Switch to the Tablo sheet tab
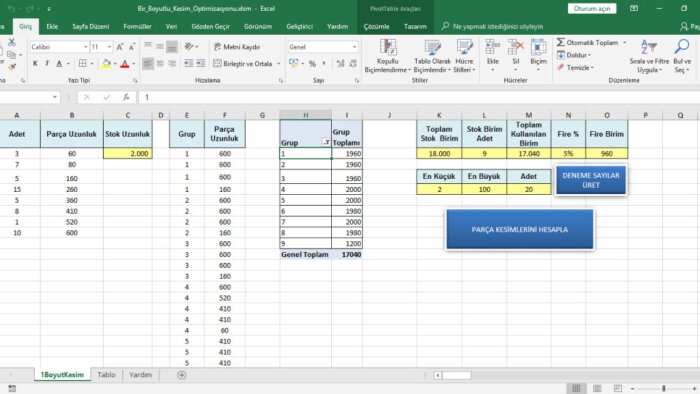 (x=106, y=375)
